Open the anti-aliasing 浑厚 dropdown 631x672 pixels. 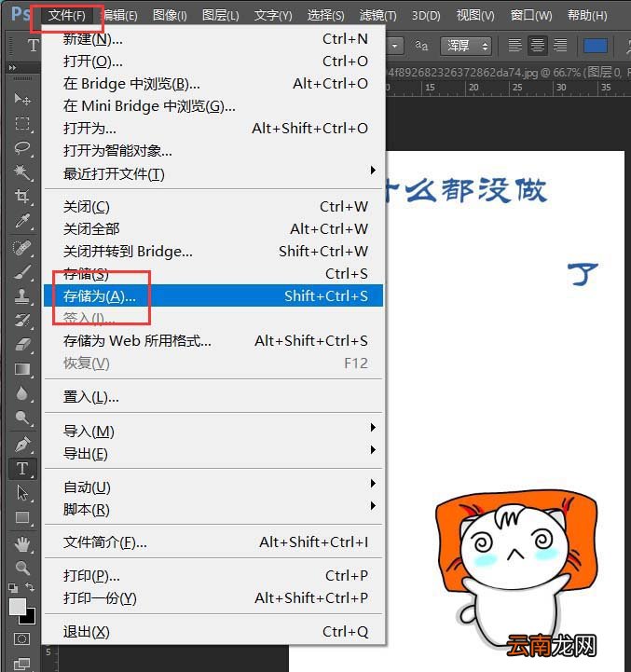466,46
